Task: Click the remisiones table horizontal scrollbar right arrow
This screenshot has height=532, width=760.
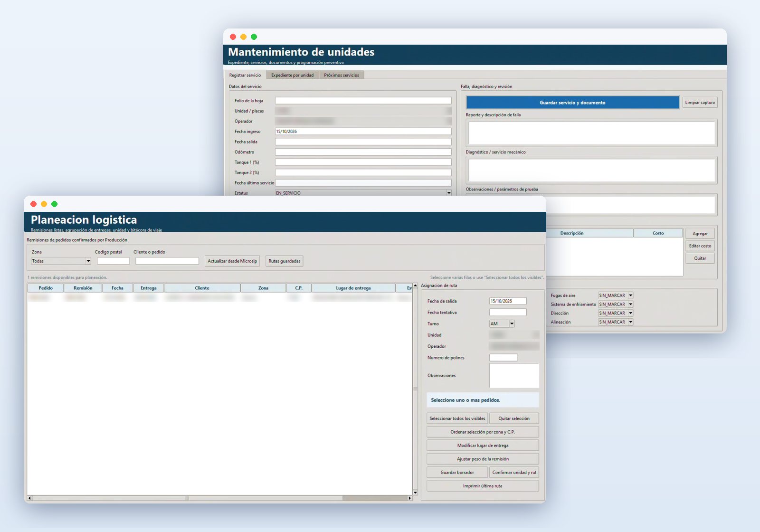Action: (409, 498)
